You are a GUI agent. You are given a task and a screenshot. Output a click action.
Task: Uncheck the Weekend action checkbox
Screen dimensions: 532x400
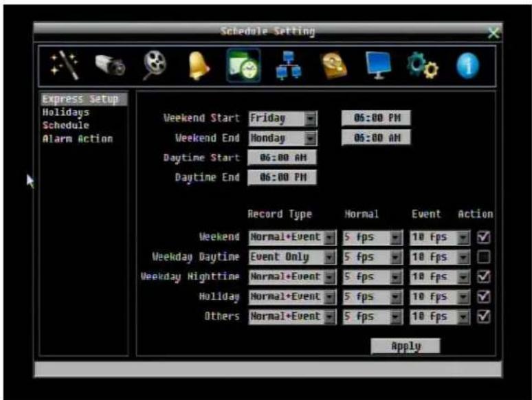pyautogui.click(x=483, y=237)
